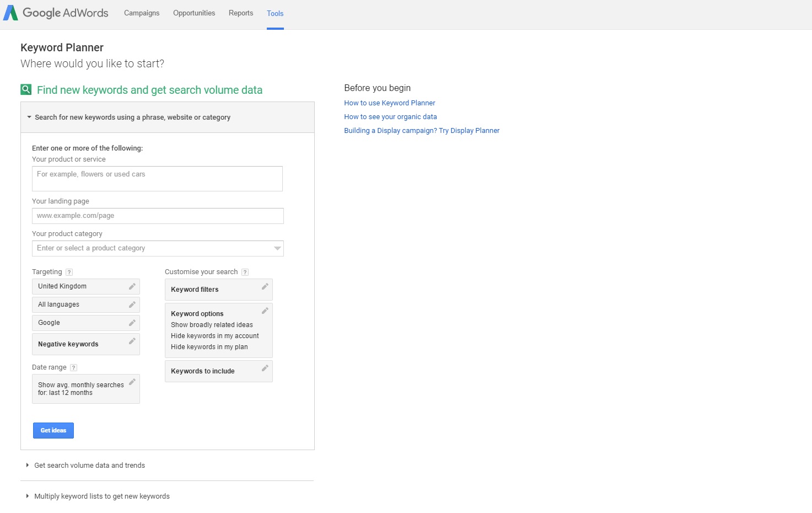812x513 pixels.
Task: Edit Keywords to include pencil icon
Action: pos(265,368)
